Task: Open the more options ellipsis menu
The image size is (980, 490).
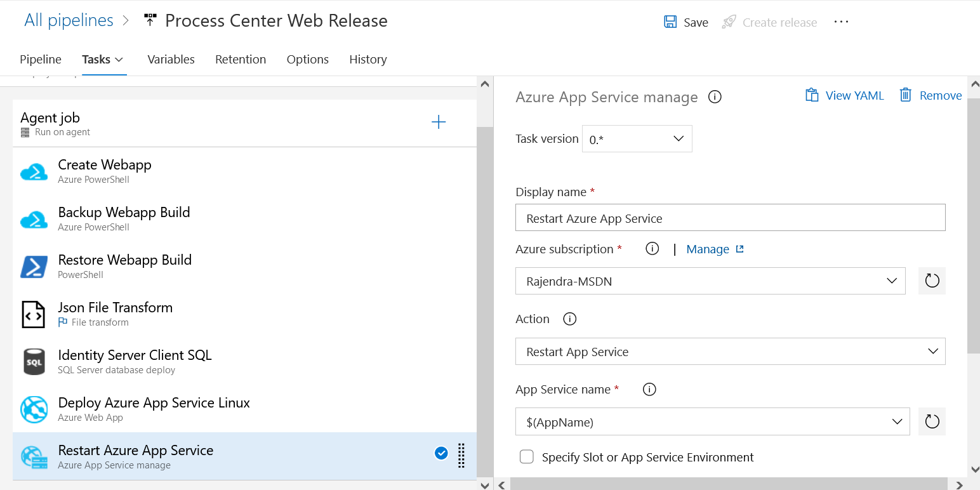Action: point(841,22)
